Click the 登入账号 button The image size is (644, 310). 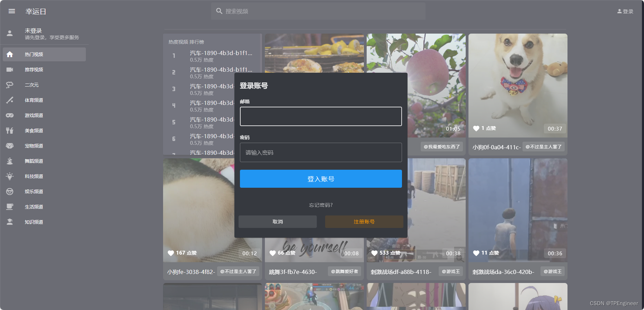321,179
